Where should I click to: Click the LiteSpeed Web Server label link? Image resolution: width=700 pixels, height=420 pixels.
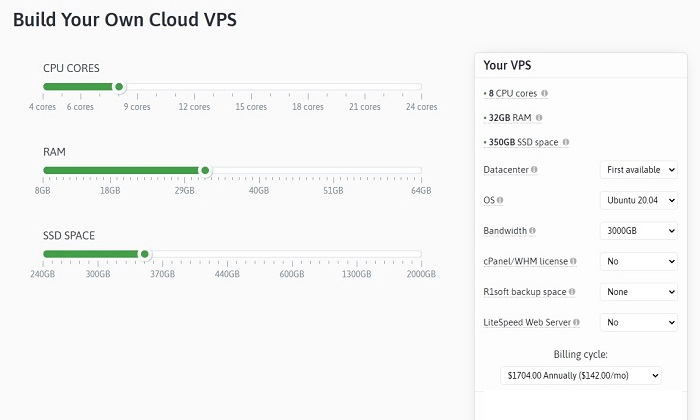(527, 322)
